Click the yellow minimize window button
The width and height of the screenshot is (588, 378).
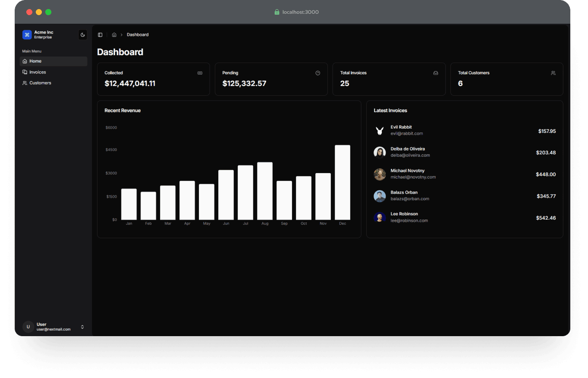pos(39,12)
